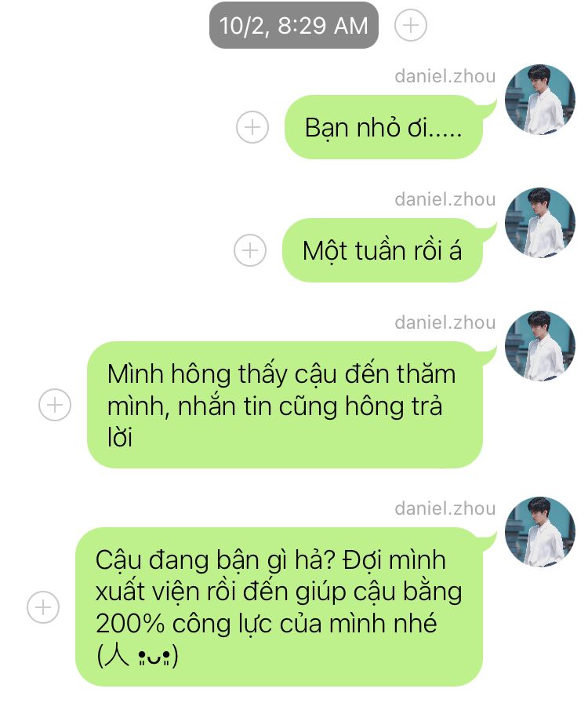Open avatar beside "Cậu đang bận gì hả" message
Viewport: 588px width, 703px height.
click(540, 532)
